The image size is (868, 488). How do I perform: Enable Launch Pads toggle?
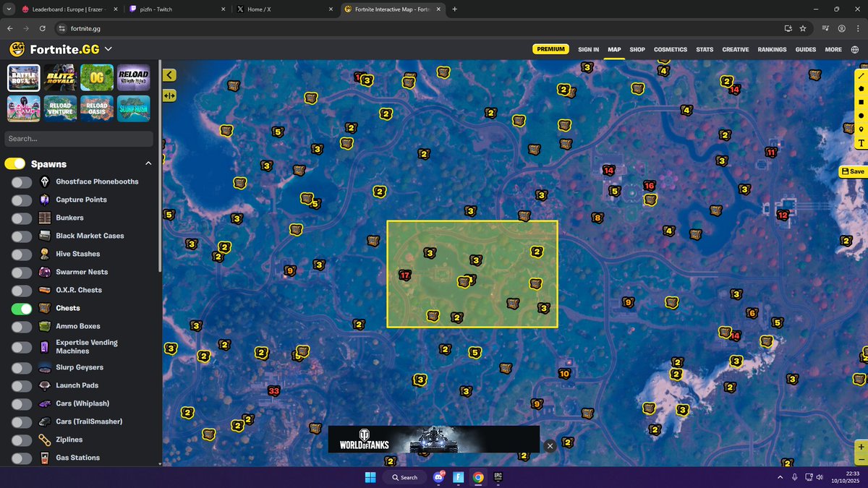(x=22, y=386)
